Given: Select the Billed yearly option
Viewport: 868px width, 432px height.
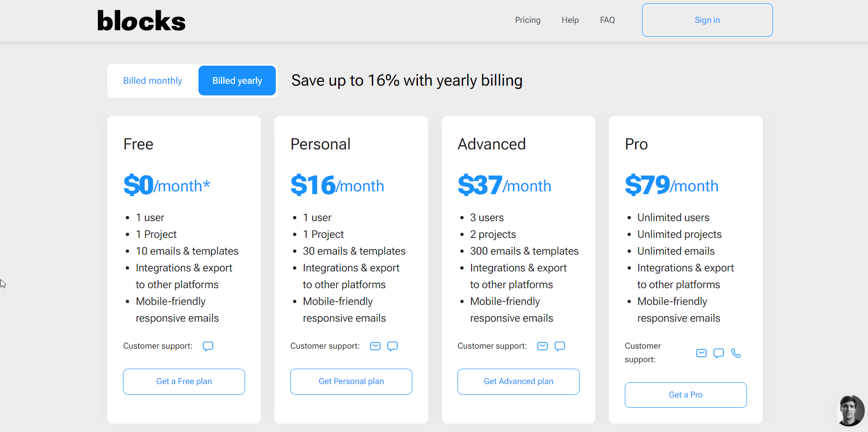Looking at the screenshot, I should (237, 81).
